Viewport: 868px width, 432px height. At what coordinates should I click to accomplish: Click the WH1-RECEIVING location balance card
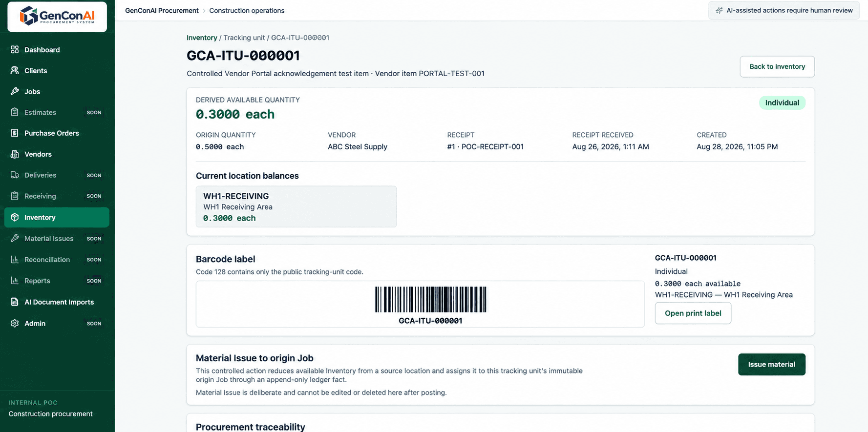coord(296,206)
